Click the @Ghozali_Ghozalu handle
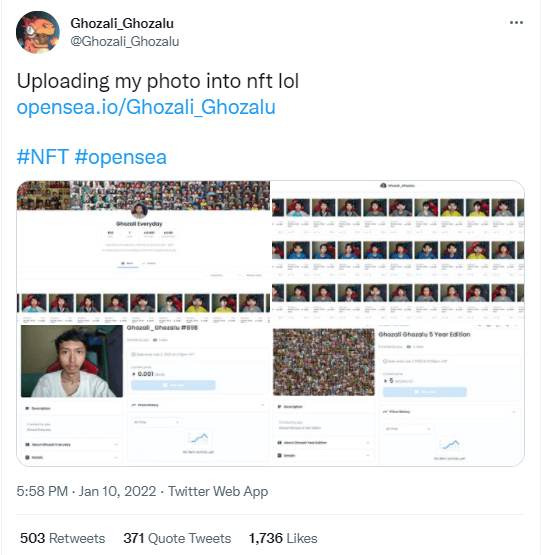541x555 pixels. coord(125,41)
